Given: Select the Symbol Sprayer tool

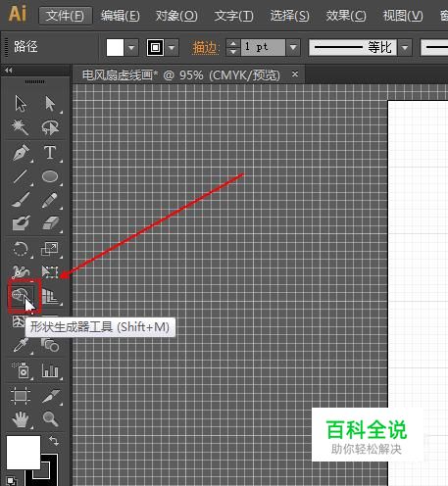Looking at the screenshot, I should point(21,370).
